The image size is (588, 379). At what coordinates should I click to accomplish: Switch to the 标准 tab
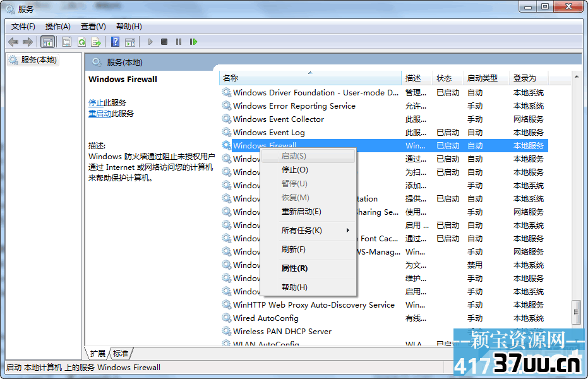point(121,354)
